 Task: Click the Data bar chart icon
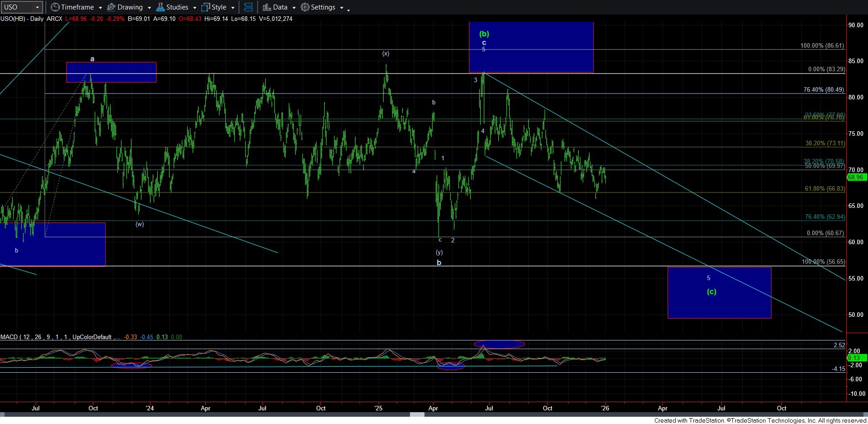267,7
